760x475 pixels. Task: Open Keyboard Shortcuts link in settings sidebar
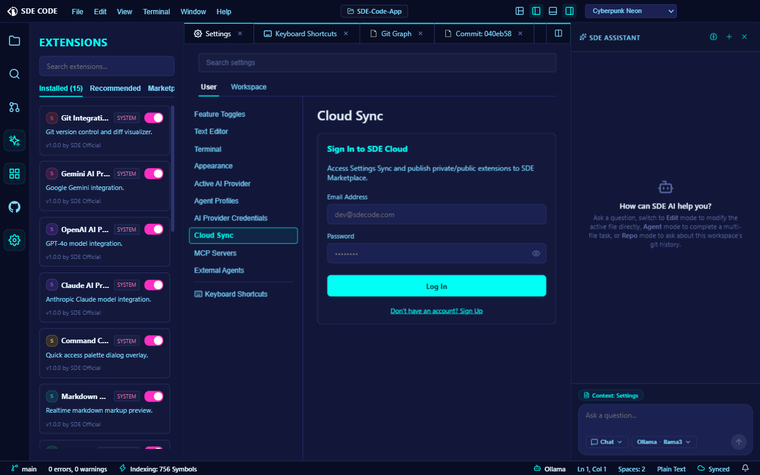click(231, 294)
